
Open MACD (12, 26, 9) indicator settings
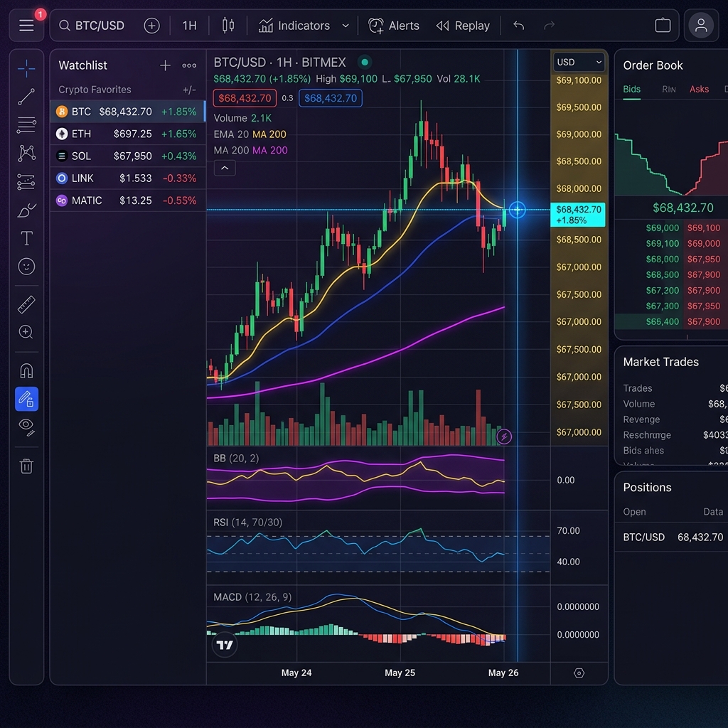[x=252, y=597]
